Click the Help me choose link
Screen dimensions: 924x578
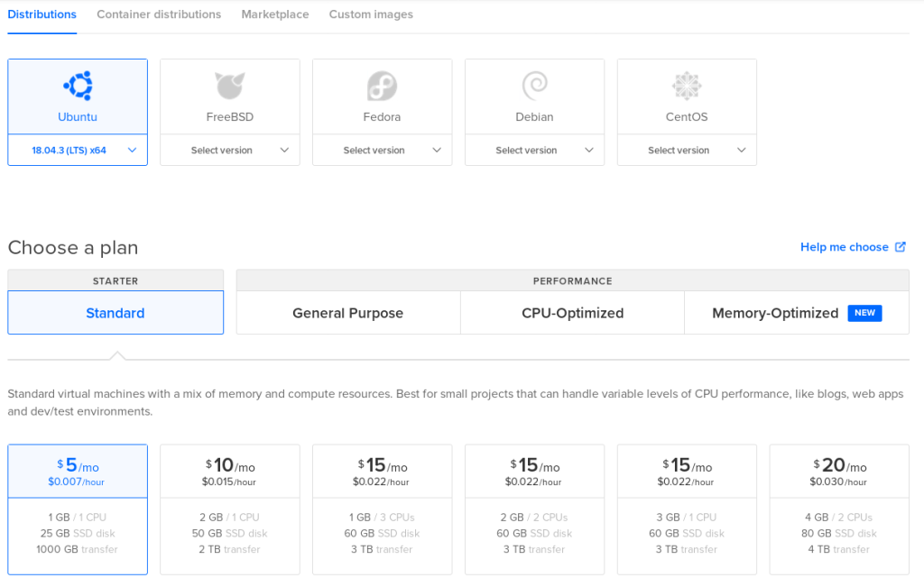tap(844, 247)
